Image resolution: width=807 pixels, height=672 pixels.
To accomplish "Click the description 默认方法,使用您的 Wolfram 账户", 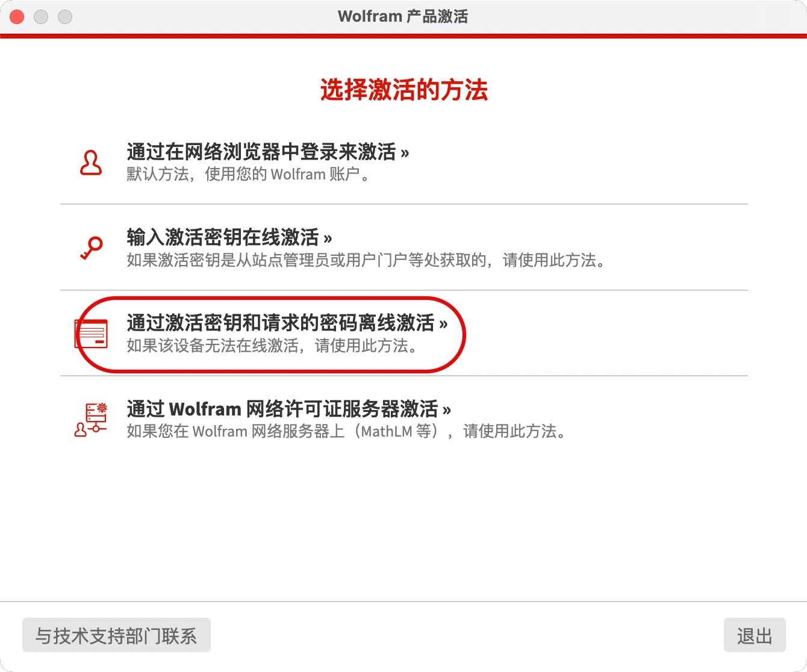I will coord(249,175).
